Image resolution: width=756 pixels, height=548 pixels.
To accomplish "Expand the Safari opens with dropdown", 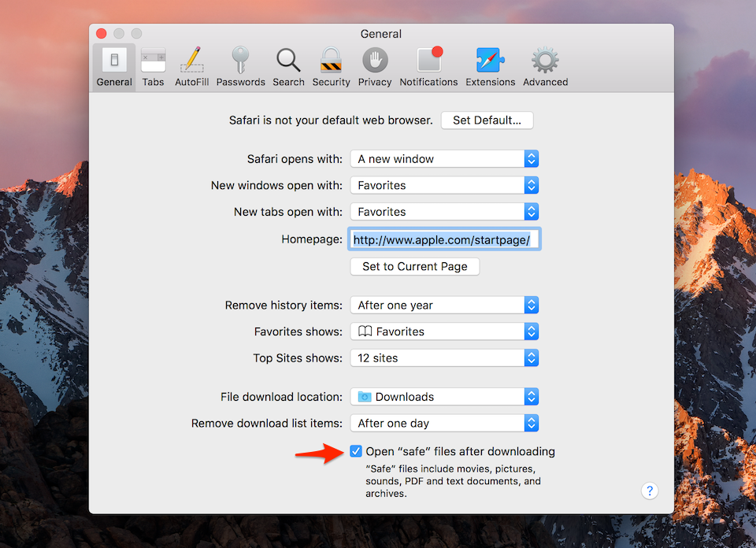I will 444,159.
